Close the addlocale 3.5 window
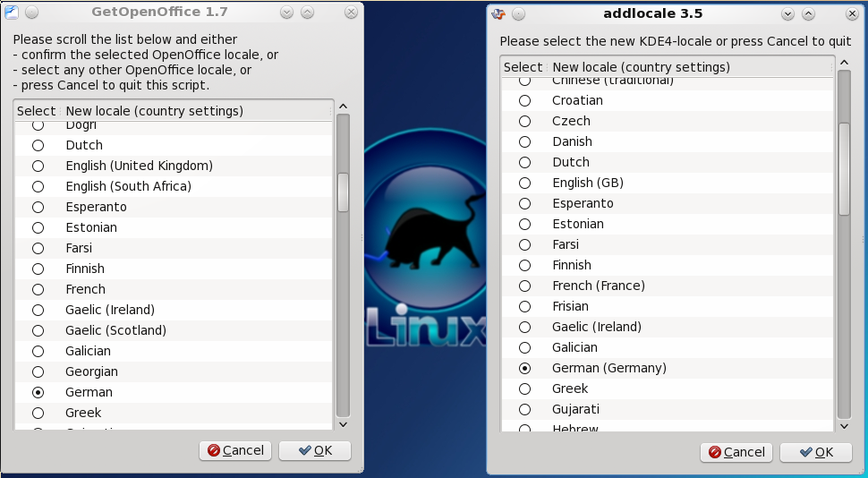Viewport: 868px width, 478px height. point(852,14)
